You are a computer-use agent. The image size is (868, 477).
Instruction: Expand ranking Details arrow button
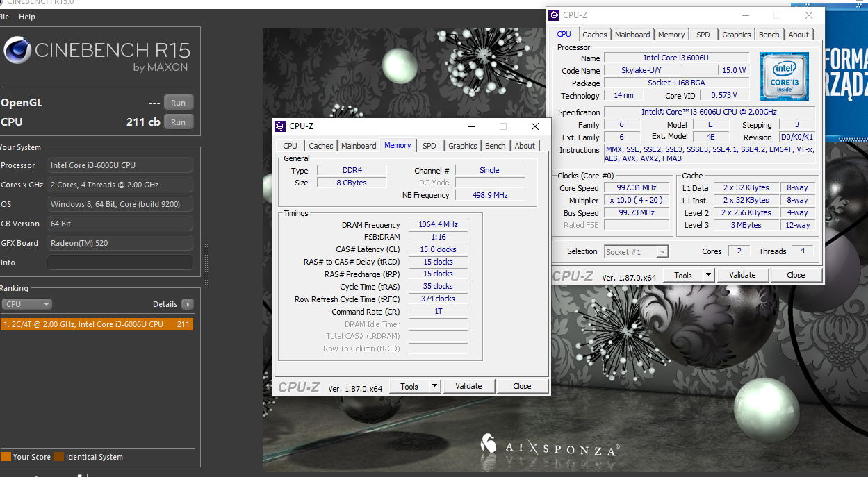(x=187, y=304)
